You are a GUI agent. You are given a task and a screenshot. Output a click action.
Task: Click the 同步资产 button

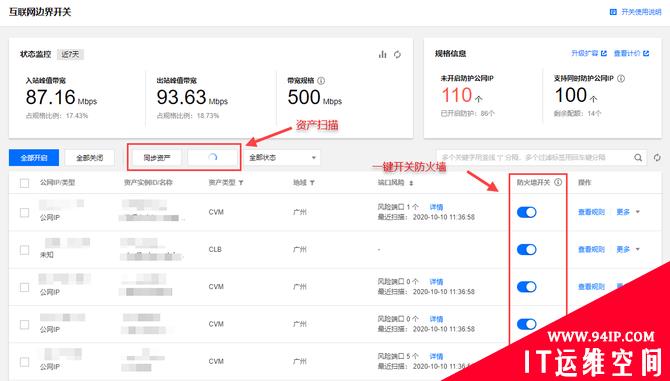(156, 158)
